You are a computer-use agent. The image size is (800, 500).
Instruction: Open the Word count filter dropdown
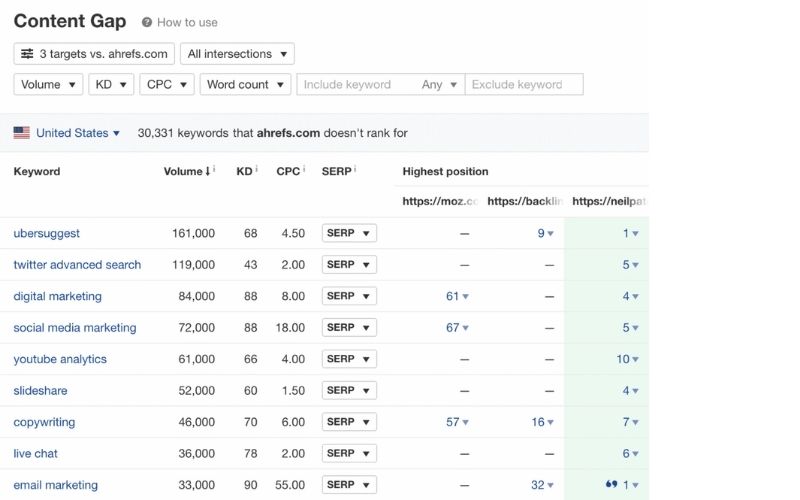(x=245, y=84)
